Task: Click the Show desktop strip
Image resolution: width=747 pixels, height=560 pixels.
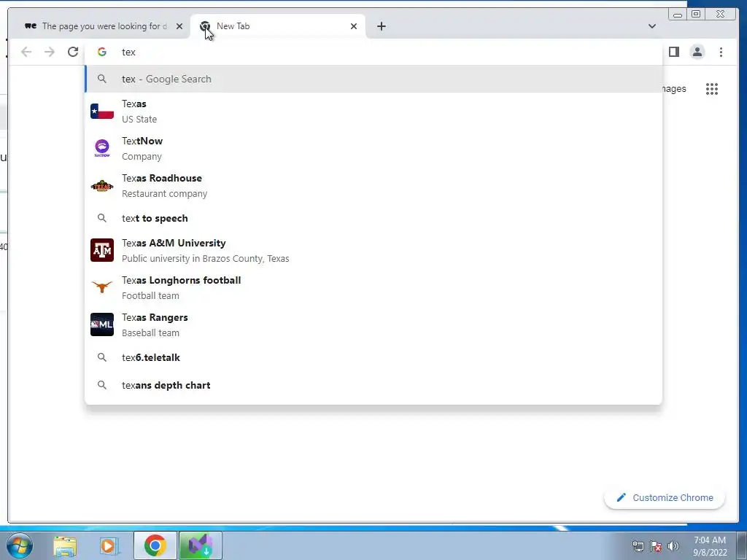Action: click(742, 545)
